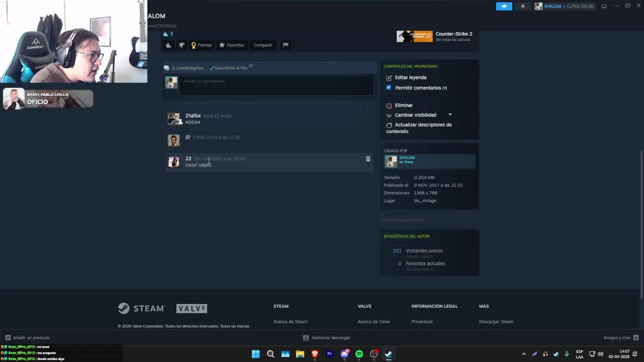Viewport: 644px width, 362px height.
Task: Click the Steam announcements megaphone icon
Action: click(x=504, y=6)
